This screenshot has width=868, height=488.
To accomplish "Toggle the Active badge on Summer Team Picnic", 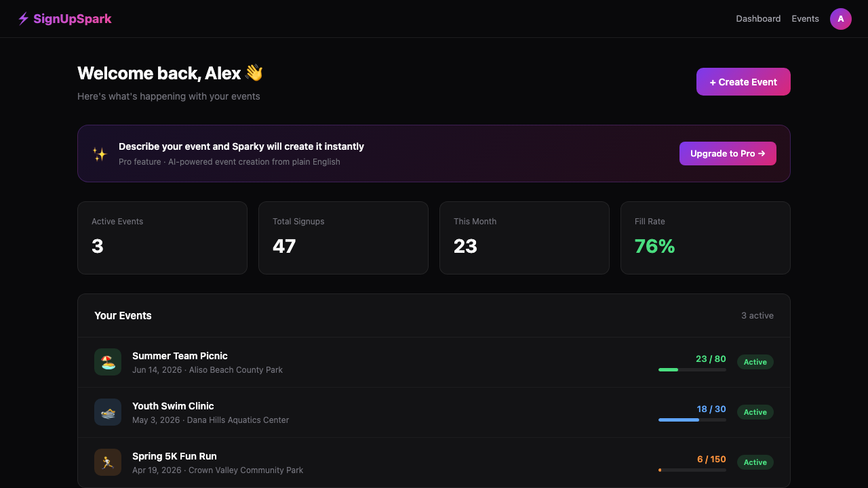I will tap(755, 362).
